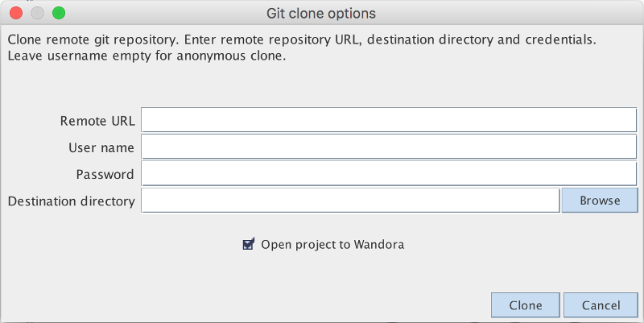Click the 'User name' field label

coord(101,148)
